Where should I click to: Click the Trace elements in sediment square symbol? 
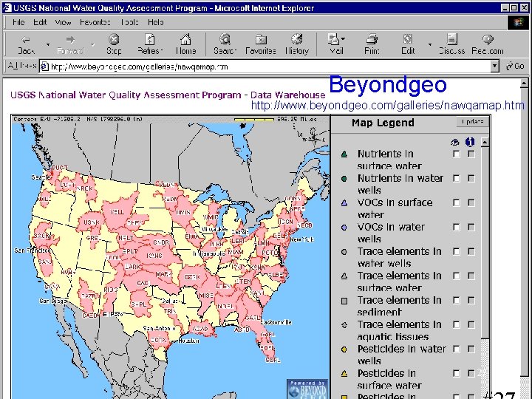point(344,301)
